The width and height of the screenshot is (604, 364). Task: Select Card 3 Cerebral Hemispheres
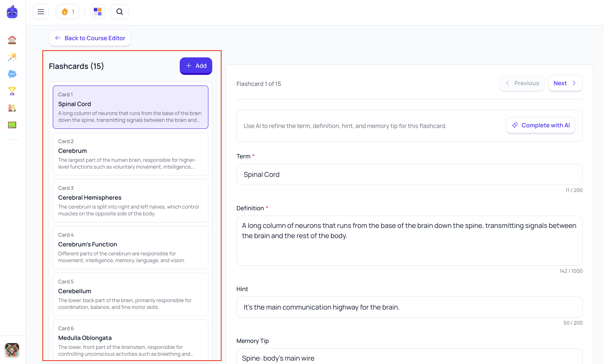coord(130,201)
